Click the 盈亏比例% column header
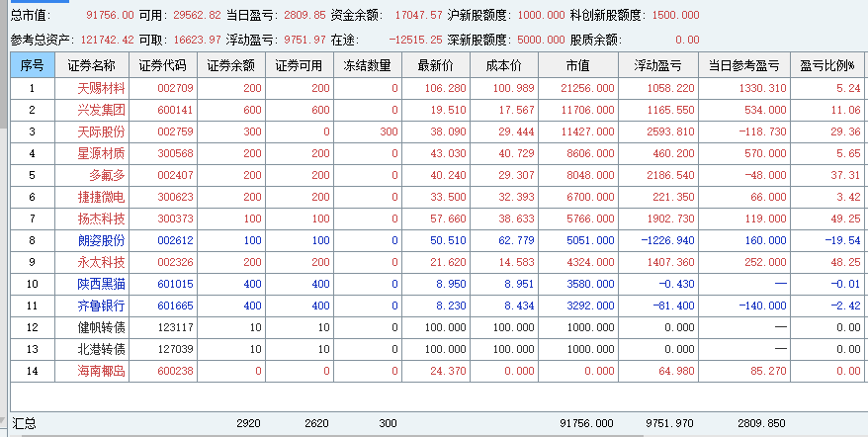This screenshot has width=868, height=437. [827, 65]
